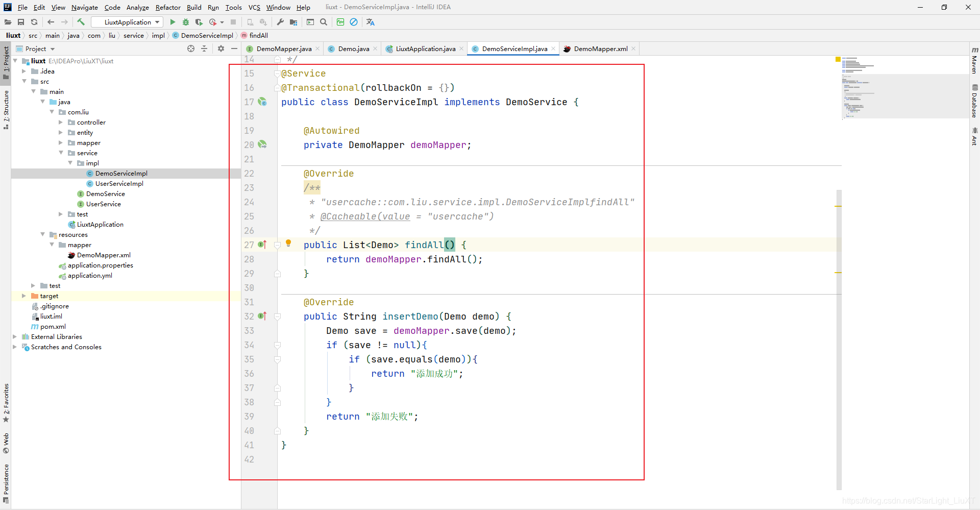Hide the Project panel with minus icon
The width and height of the screenshot is (980, 510).
coord(234,48)
